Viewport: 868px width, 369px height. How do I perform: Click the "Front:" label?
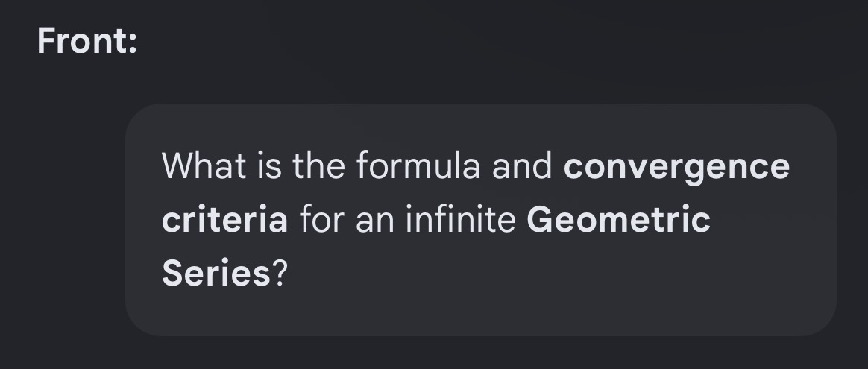tap(87, 42)
